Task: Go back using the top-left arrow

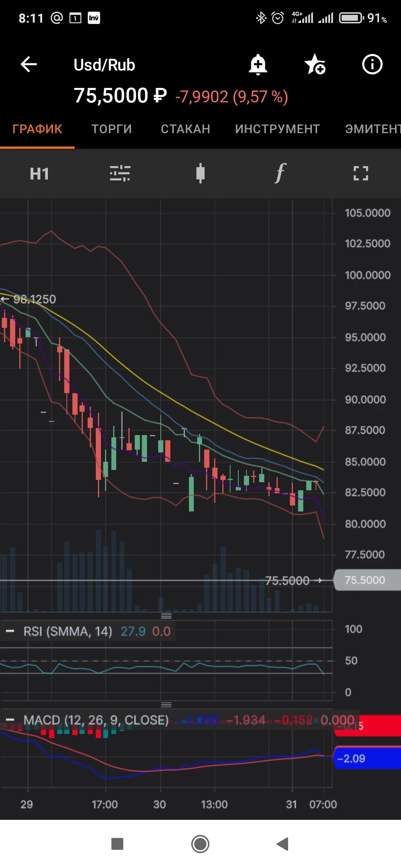Action: pos(29,64)
